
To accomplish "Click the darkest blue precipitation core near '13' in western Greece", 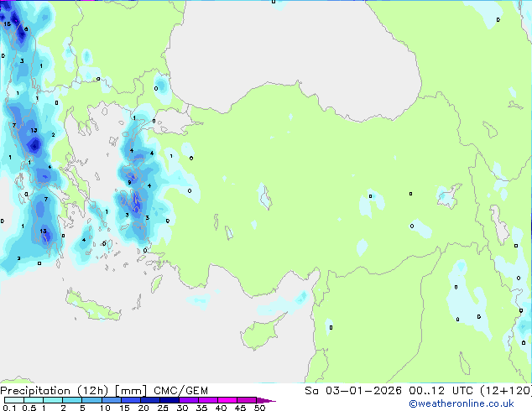I will coord(34,145).
